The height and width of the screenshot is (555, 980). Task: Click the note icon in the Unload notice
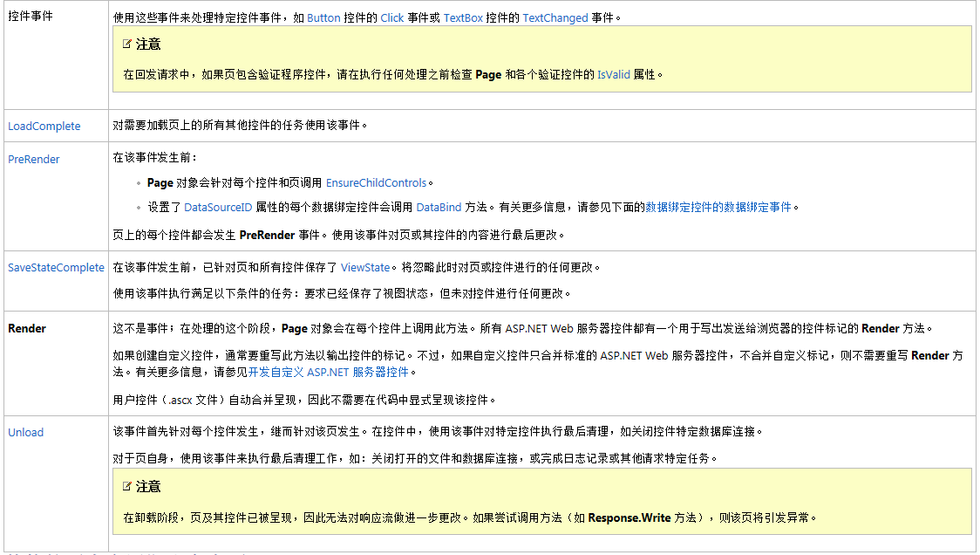click(128, 486)
